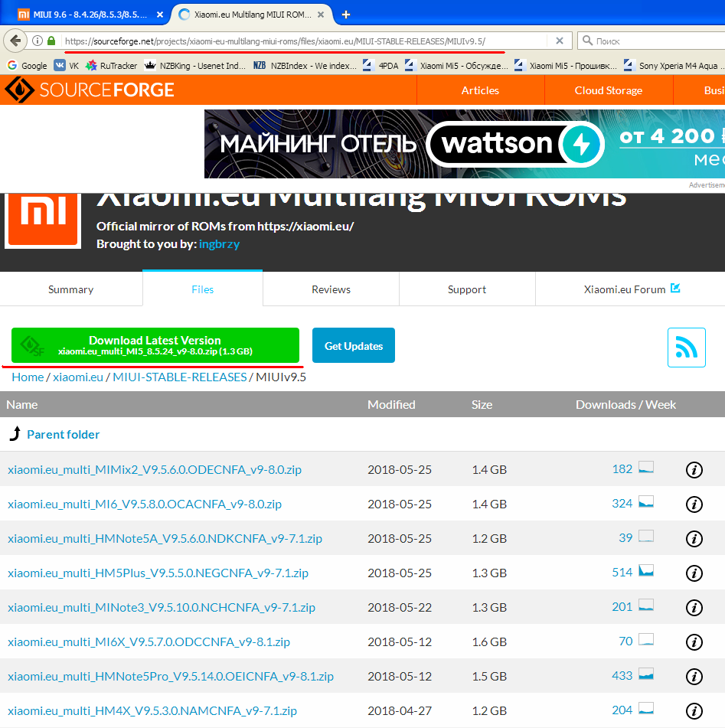Sort files by Modified column header
725x728 pixels.
[391, 404]
